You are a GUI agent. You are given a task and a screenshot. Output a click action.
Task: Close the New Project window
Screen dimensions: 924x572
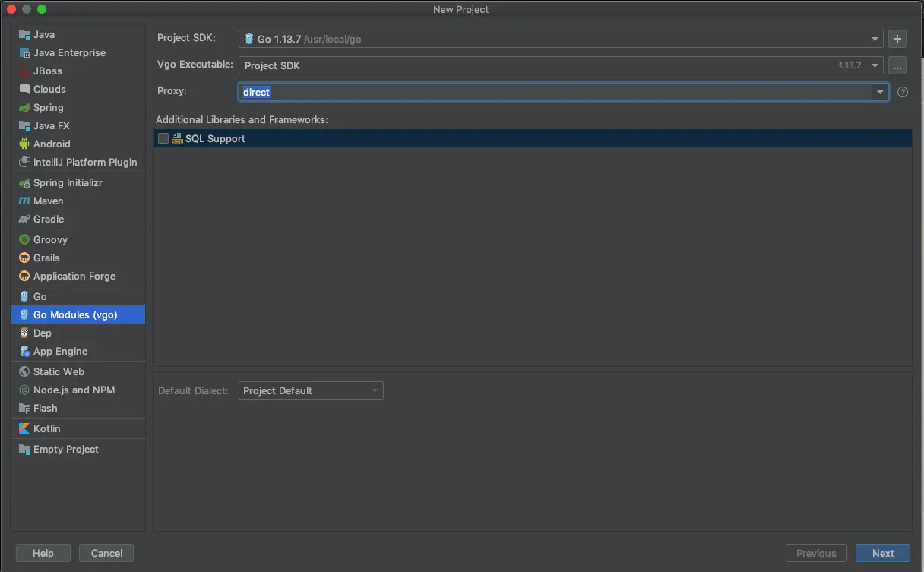[x=11, y=9]
